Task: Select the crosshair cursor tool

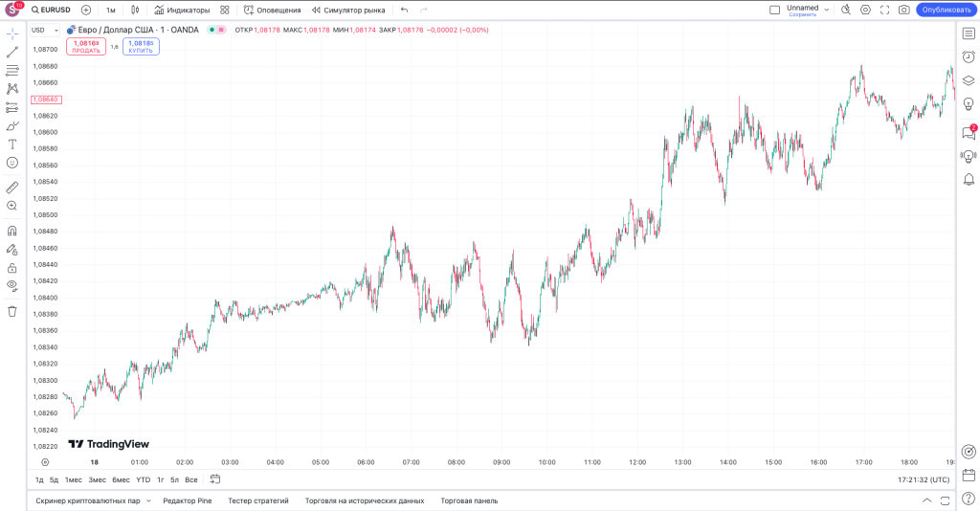Action: [11, 33]
